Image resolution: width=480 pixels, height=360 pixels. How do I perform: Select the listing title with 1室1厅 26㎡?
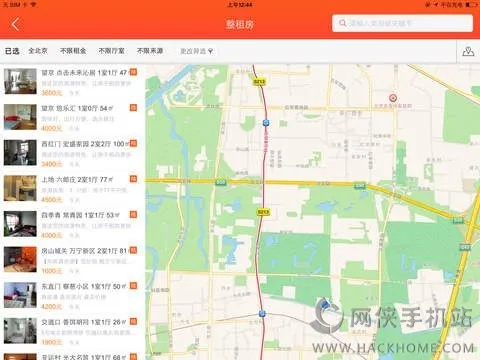click(84, 322)
